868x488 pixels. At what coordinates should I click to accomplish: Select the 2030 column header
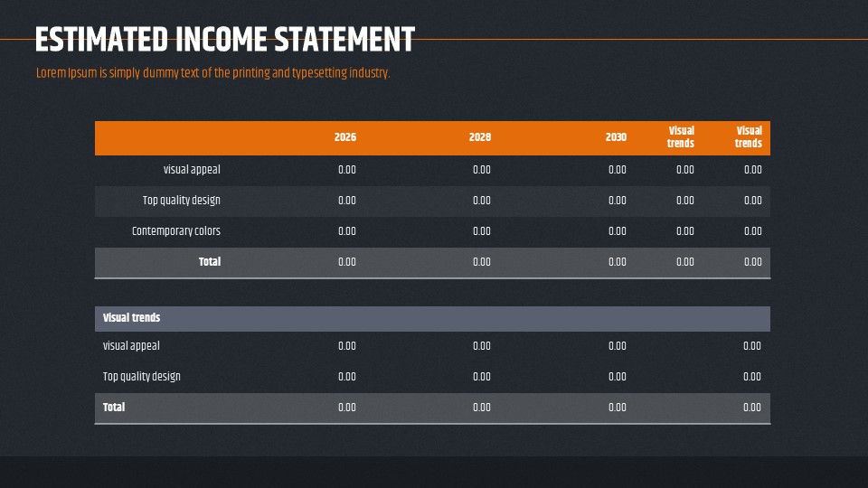click(x=616, y=137)
